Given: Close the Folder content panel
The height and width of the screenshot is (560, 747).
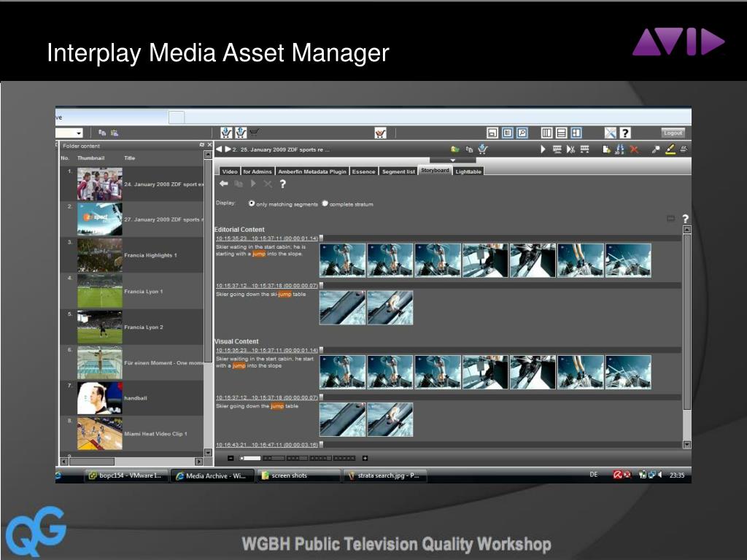Looking at the screenshot, I should pyautogui.click(x=209, y=145).
